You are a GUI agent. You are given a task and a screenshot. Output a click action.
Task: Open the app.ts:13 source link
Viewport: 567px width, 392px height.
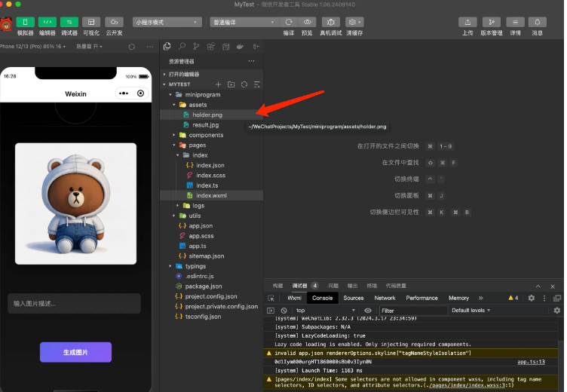[x=531, y=362]
